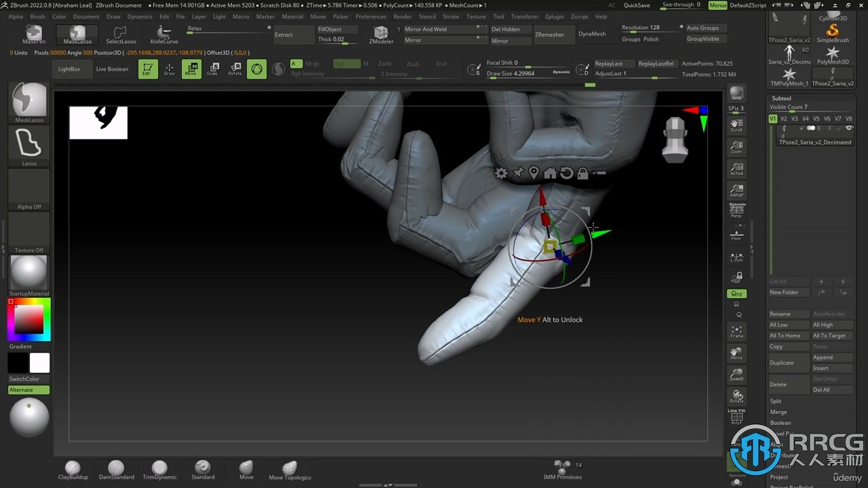Toggle Live Boolean
This screenshot has width=868, height=488.
(x=112, y=68)
